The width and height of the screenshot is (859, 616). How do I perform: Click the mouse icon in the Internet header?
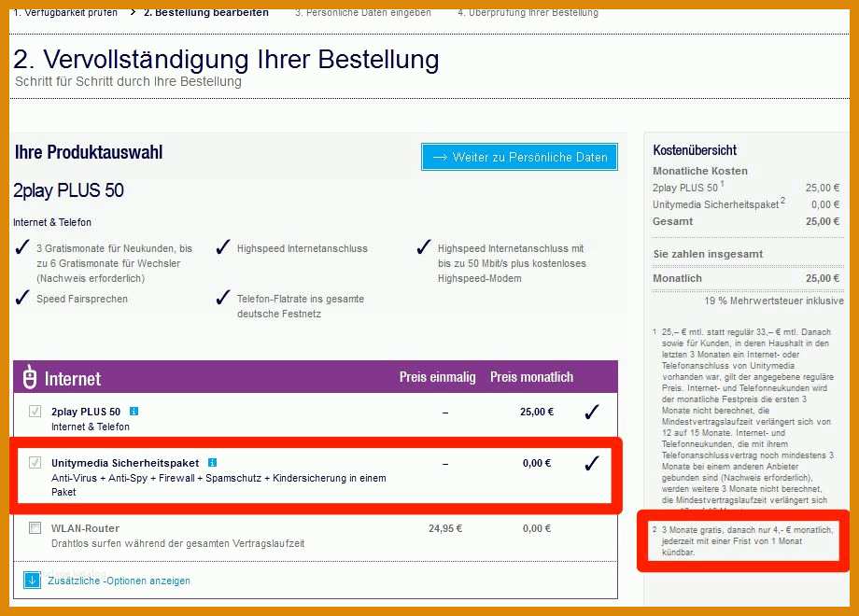30,377
